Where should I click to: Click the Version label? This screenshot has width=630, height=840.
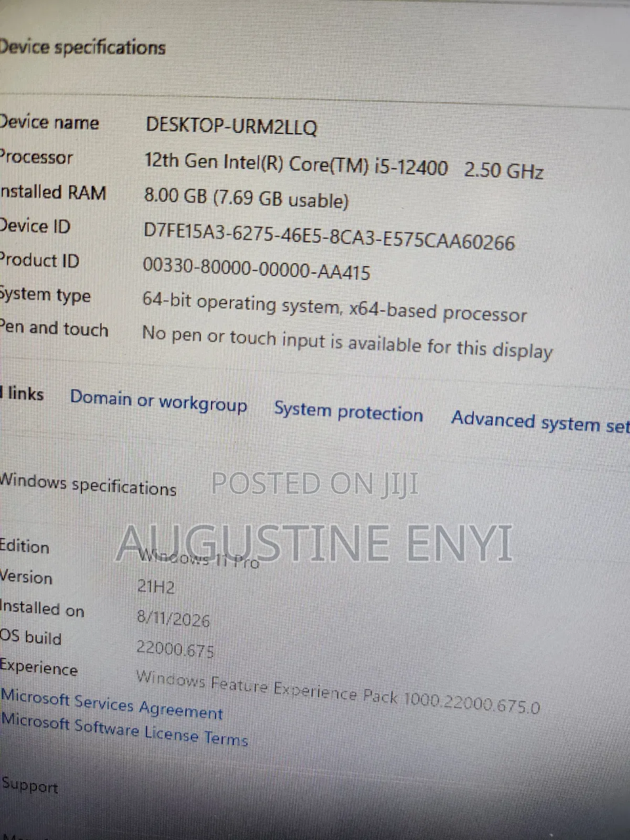(x=26, y=576)
